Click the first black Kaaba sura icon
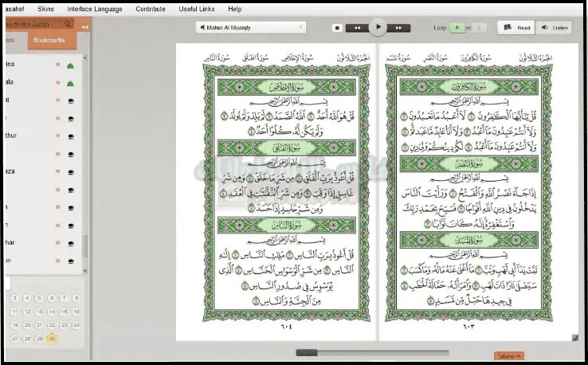Screen dimensions: 588x365 tap(70, 100)
